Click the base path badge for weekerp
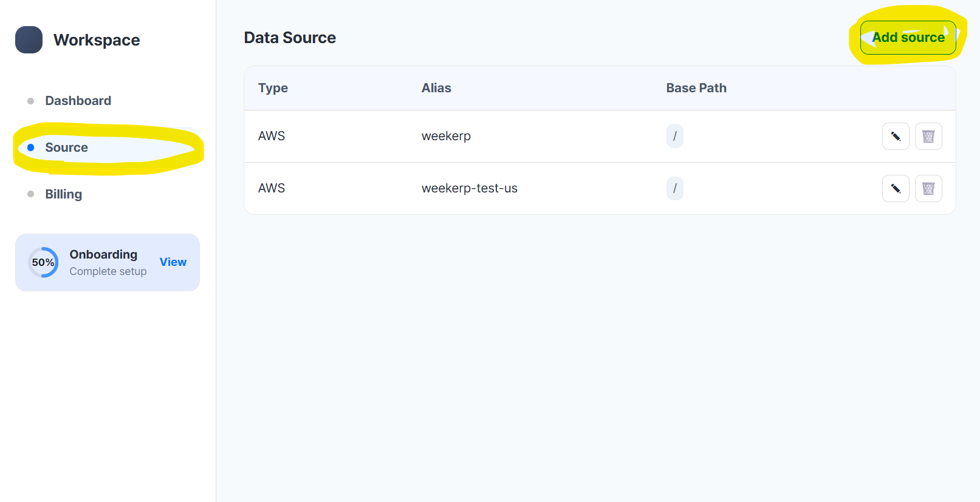 [674, 136]
